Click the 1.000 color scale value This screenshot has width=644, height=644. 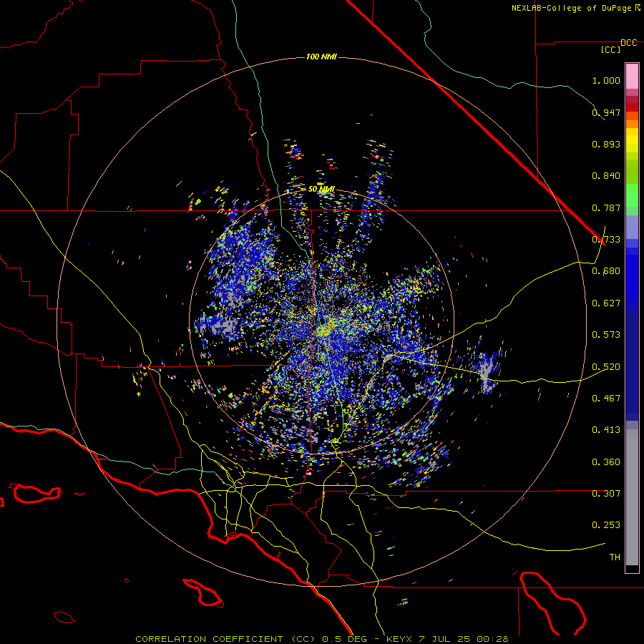[x=606, y=80]
